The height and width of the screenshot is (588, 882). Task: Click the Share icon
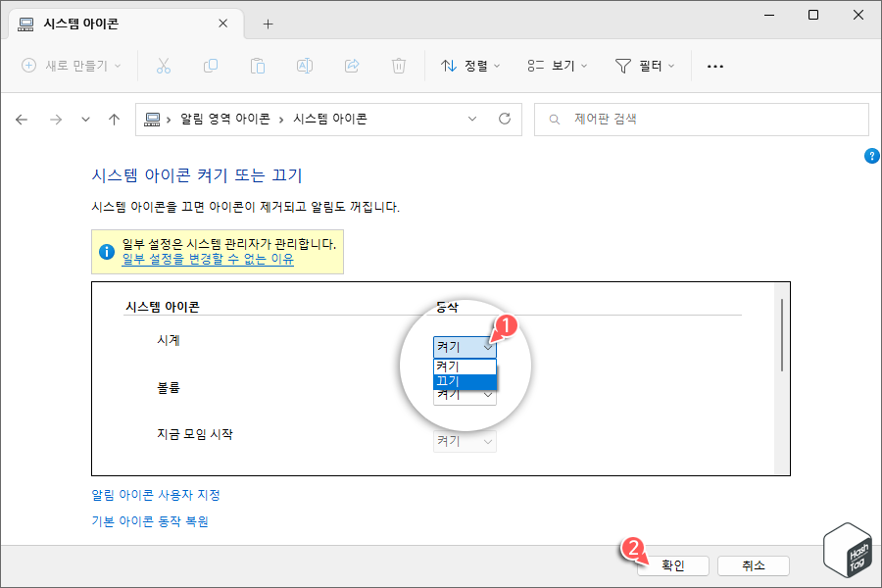pos(351,66)
